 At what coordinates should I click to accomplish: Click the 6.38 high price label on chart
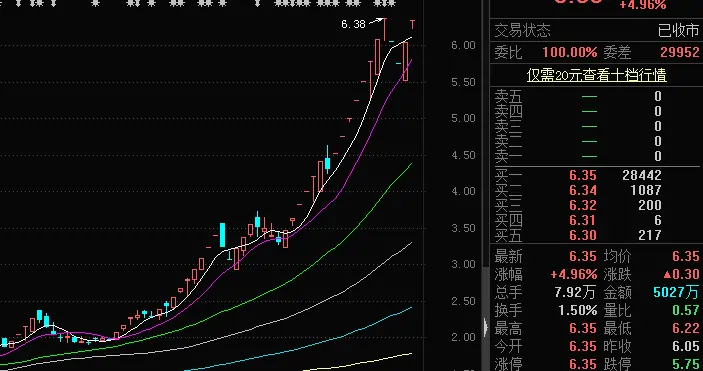tap(353, 24)
